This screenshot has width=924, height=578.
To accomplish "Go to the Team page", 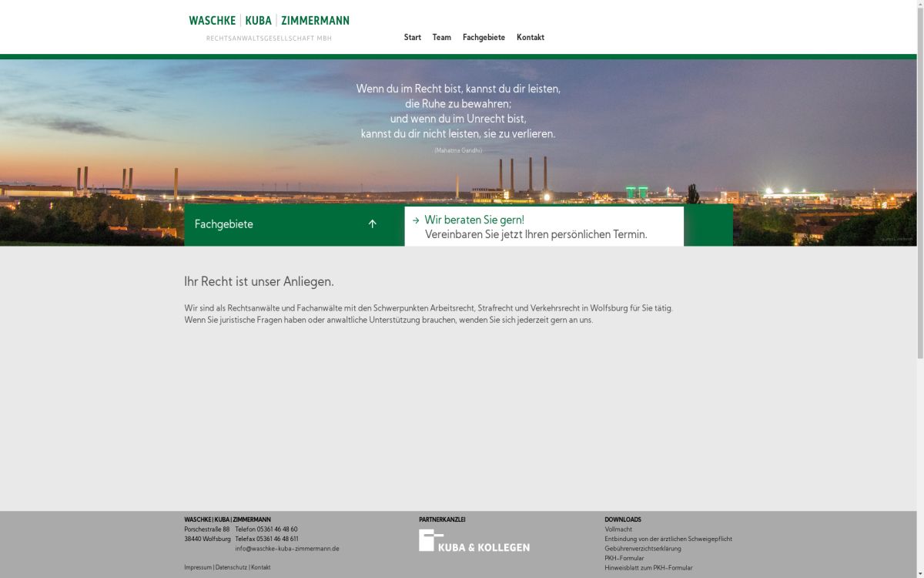I will click(441, 38).
